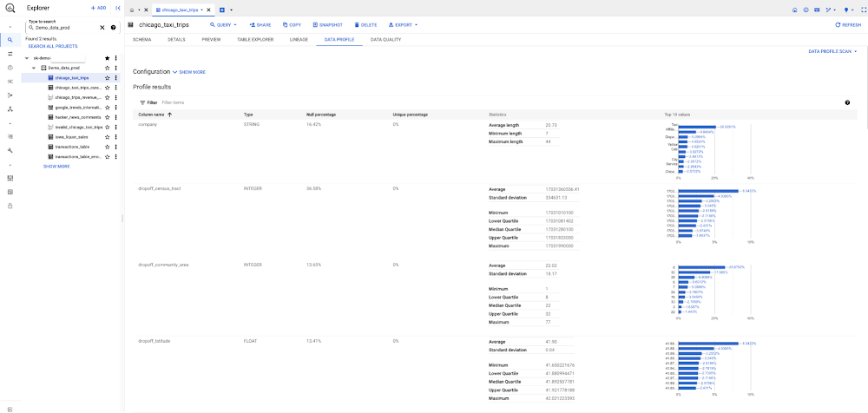
Task: Select the DATA PROFILE tab
Action: (x=339, y=40)
